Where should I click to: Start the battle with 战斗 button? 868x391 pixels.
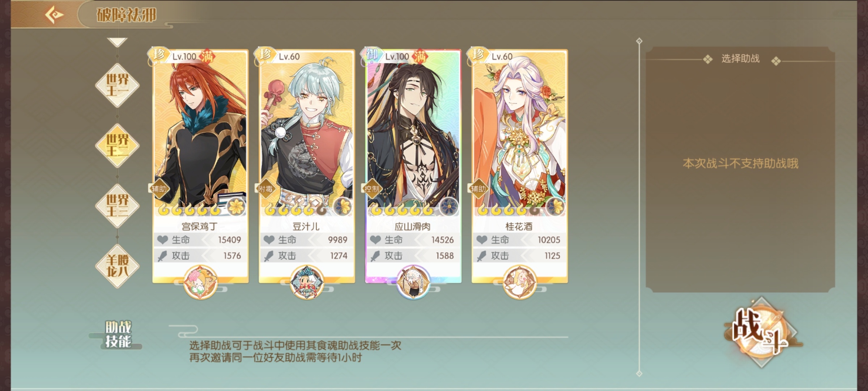(761, 332)
